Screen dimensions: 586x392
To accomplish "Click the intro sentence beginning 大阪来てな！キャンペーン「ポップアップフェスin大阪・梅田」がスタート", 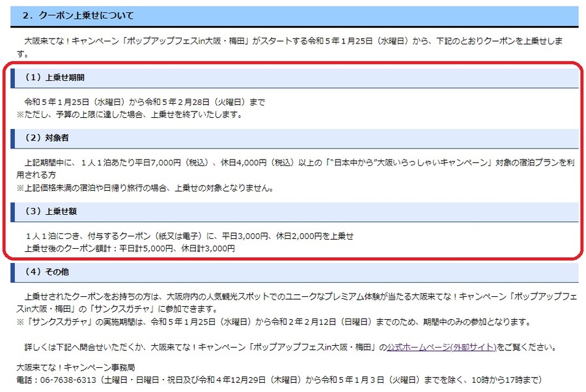I will [290, 47].
